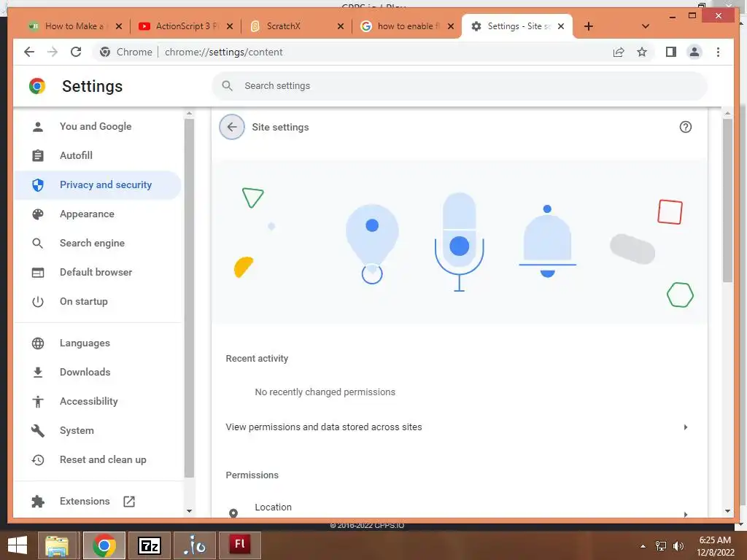
Task: Click the search magnifier icon in settings
Action: pos(228,86)
